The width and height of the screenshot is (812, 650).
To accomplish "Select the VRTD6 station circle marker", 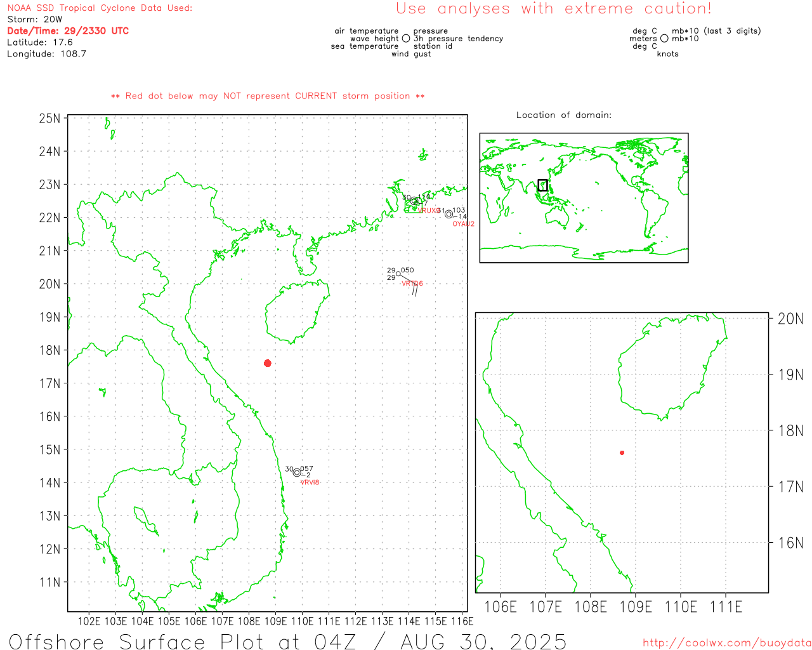I will tap(398, 274).
